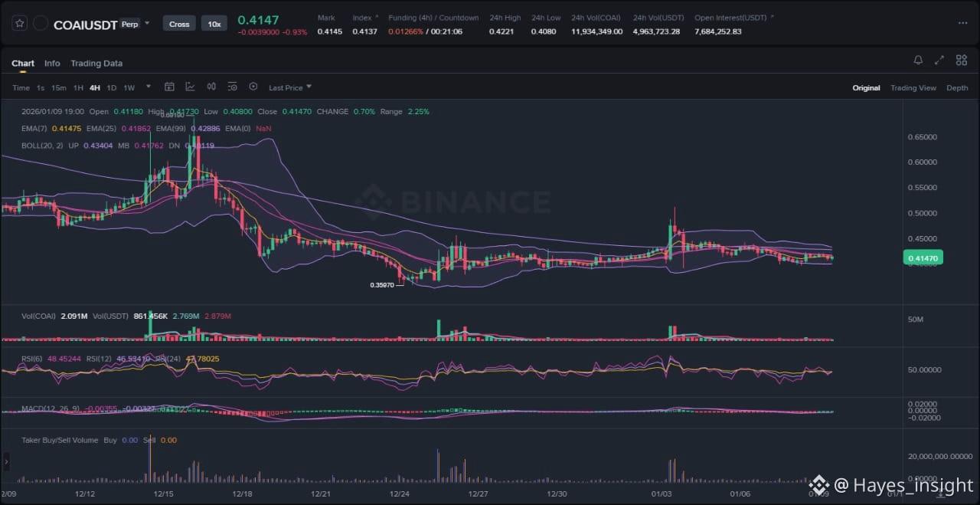Screen dimensions: 980x505
Task: Click the last price 0.4147 display
Action: pyautogui.click(x=258, y=20)
